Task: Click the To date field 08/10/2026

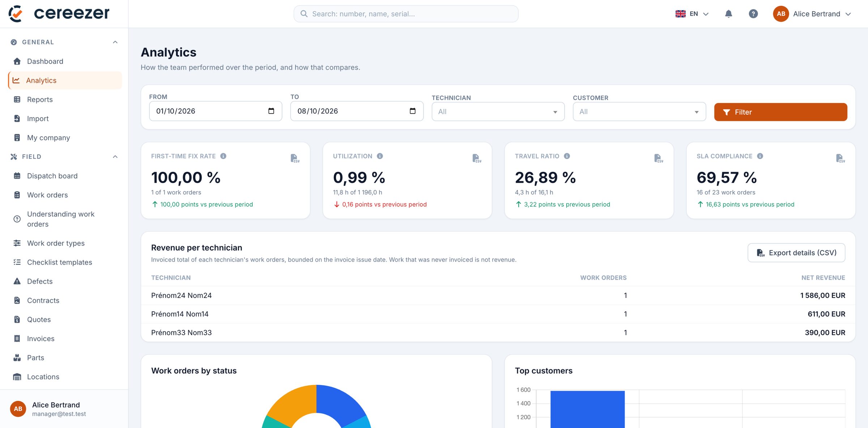Action: pyautogui.click(x=357, y=111)
